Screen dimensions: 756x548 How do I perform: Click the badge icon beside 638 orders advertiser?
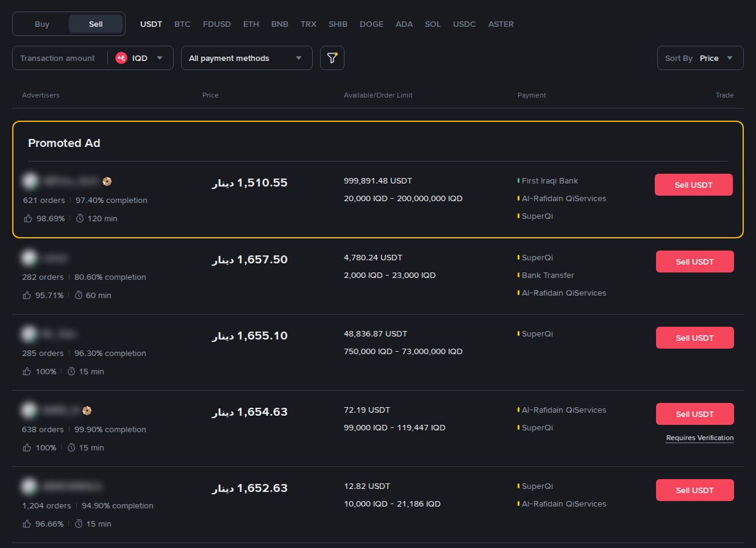(x=87, y=410)
